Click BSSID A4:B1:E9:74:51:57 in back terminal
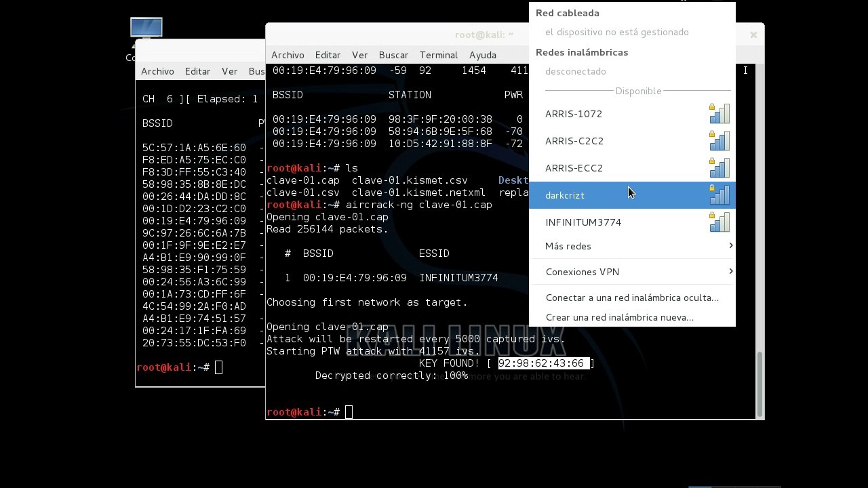868x488 pixels. [194, 319]
